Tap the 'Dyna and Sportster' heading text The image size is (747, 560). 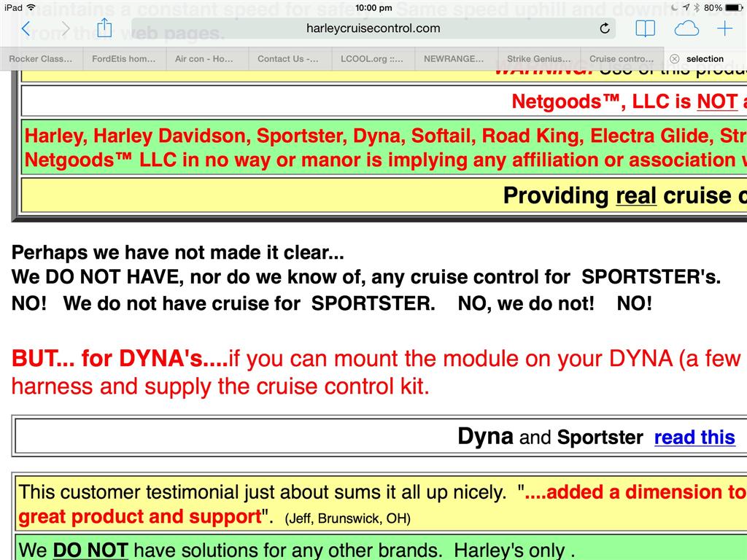coord(550,437)
